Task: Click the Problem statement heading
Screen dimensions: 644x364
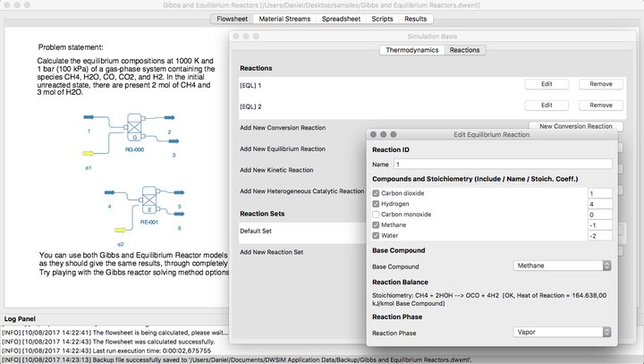Action: (x=71, y=47)
